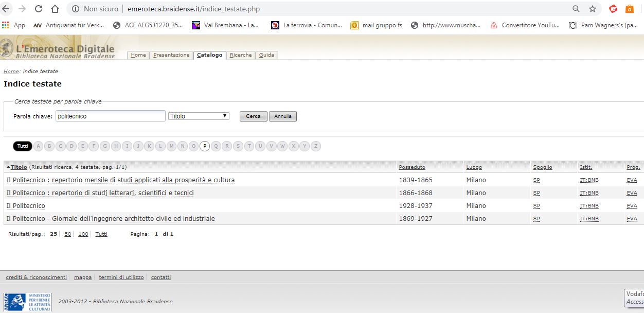Open Il Politecnico 1928-1937 title link

[26, 206]
